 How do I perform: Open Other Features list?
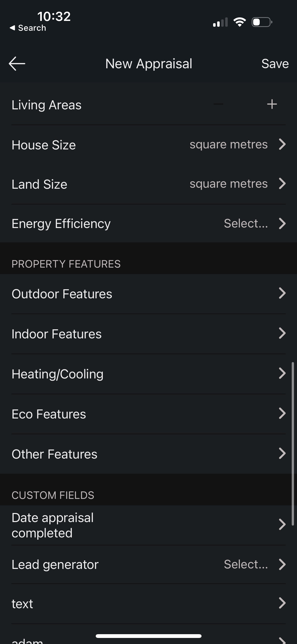148,454
